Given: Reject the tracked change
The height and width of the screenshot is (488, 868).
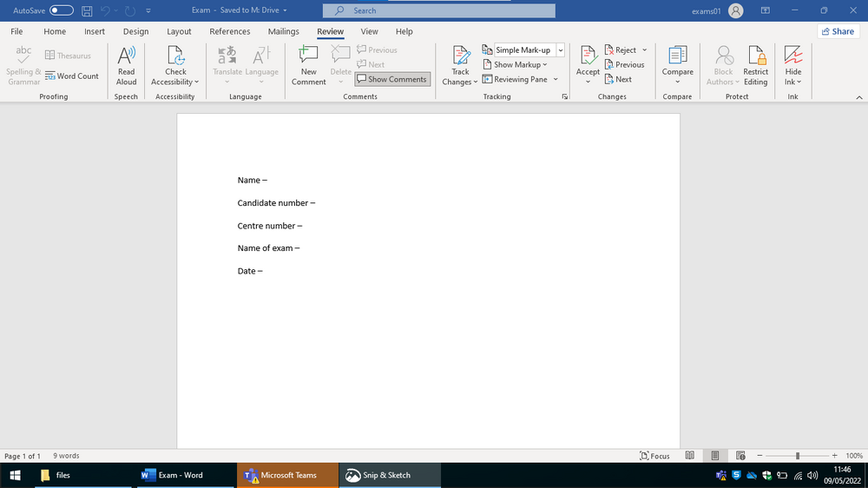Looking at the screenshot, I should 621,49.
